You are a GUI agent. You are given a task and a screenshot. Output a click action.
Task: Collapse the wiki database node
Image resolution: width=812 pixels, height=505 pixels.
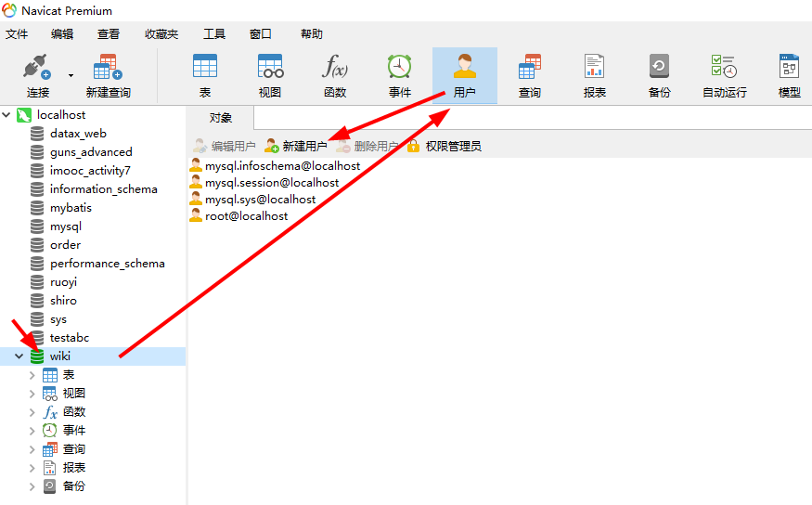click(19, 356)
